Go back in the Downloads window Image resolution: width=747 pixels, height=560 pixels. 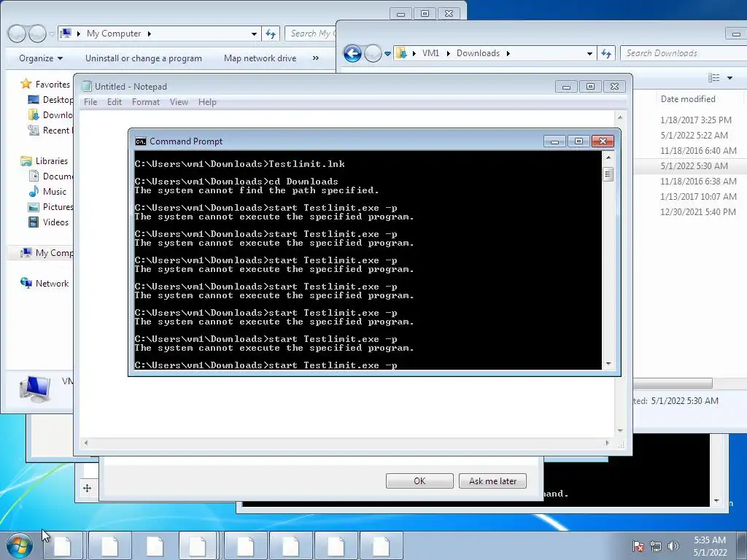click(352, 53)
